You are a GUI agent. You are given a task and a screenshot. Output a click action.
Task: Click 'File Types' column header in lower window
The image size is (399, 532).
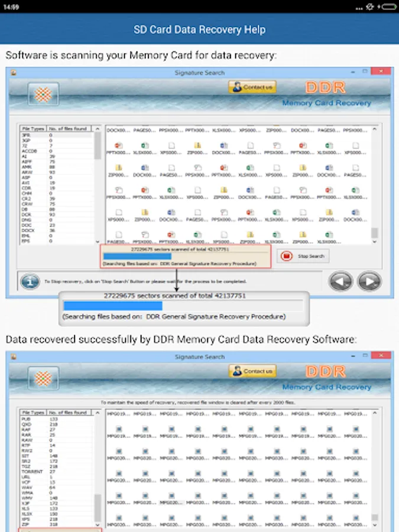tap(33, 413)
